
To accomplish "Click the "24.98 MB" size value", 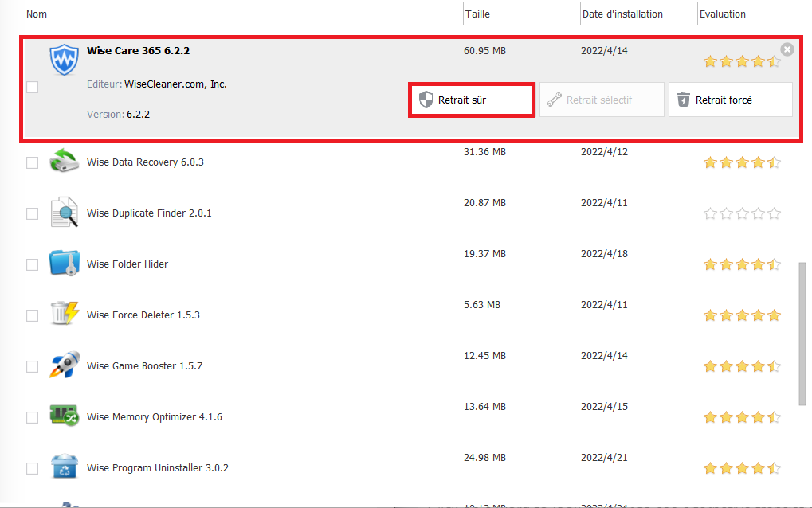I will click(x=484, y=458).
